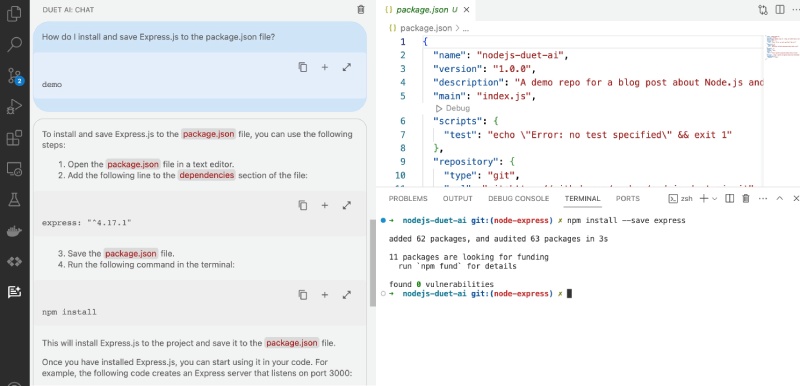Open the source control changes icon in the editor toolbar

[763, 10]
